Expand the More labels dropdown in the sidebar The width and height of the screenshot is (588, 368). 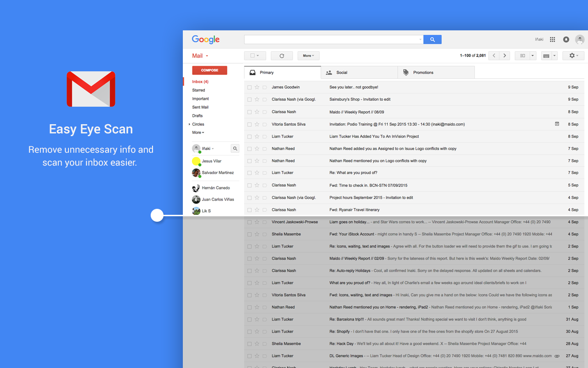pyautogui.click(x=198, y=132)
